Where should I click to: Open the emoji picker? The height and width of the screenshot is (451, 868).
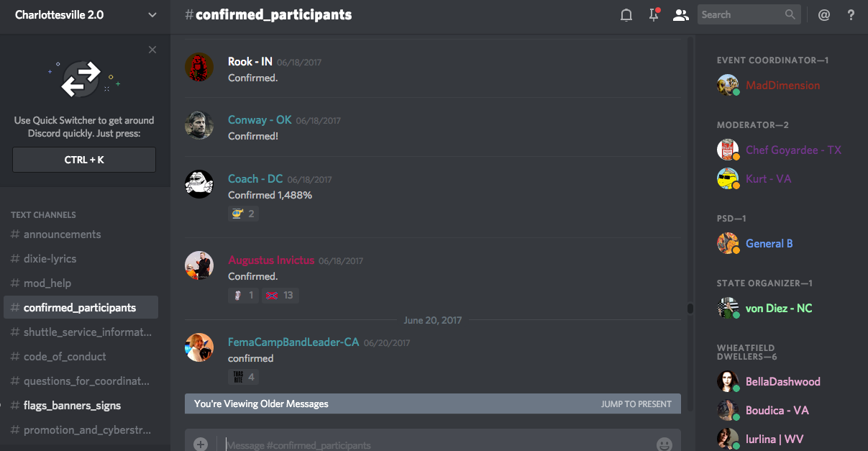click(x=664, y=444)
